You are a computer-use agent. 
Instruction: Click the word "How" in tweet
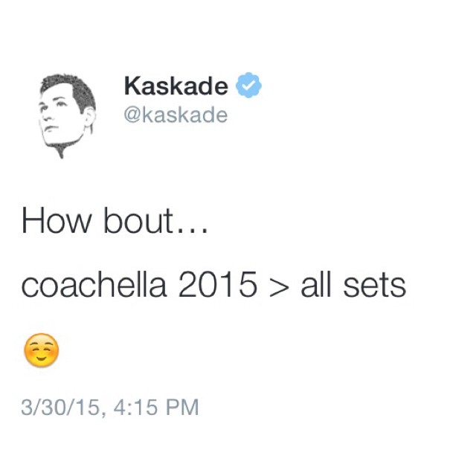point(57,220)
